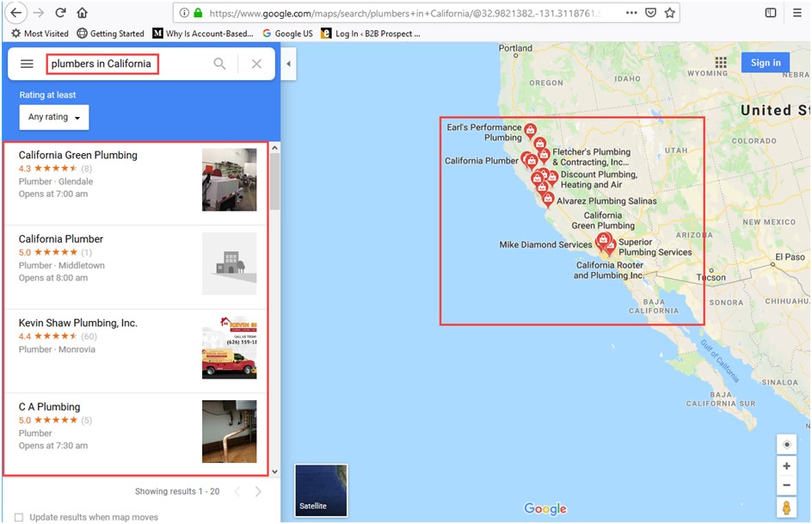Select the Street View pegman
Screen dimensions: 812x524
click(786, 508)
